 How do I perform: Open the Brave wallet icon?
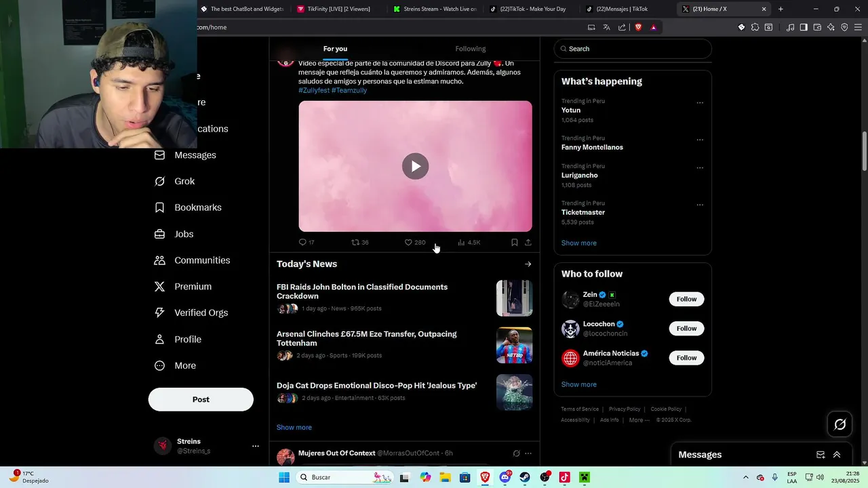click(817, 27)
